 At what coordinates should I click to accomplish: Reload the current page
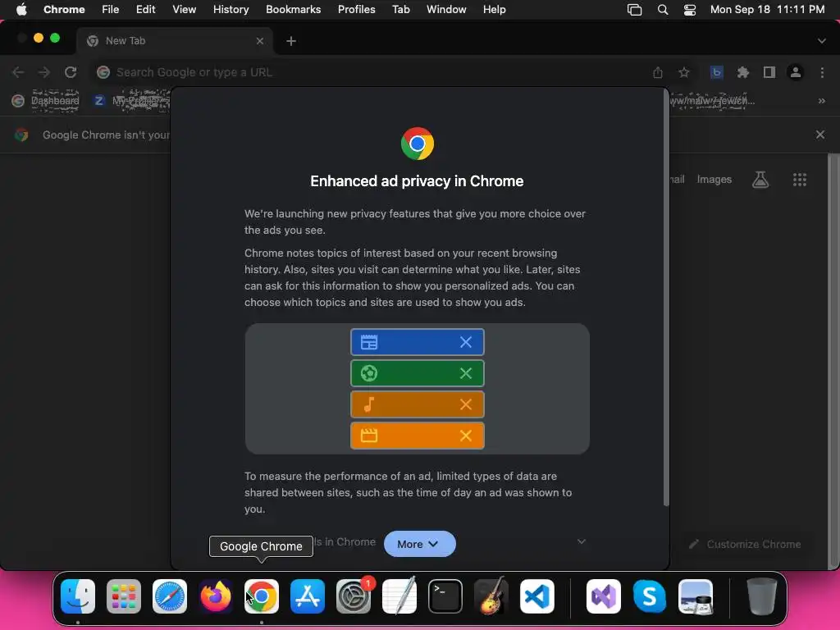tap(71, 72)
